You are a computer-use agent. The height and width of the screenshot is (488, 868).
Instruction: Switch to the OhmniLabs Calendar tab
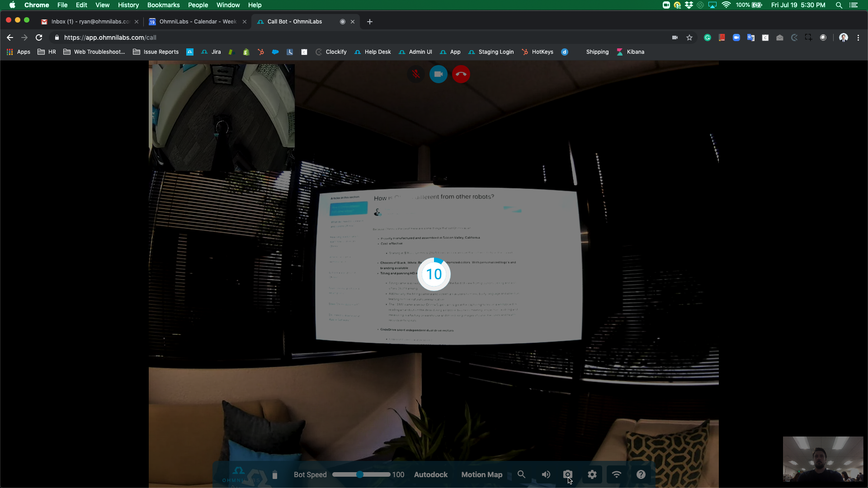coord(198,22)
